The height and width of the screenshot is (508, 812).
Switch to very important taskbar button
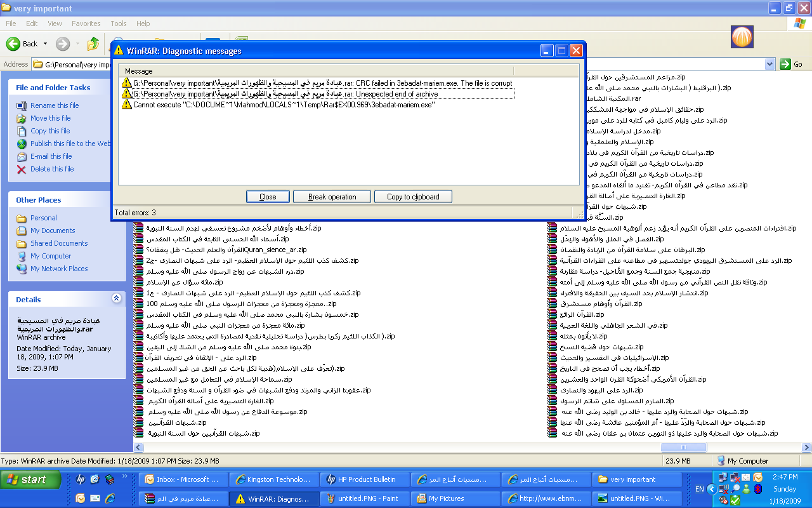pos(637,479)
